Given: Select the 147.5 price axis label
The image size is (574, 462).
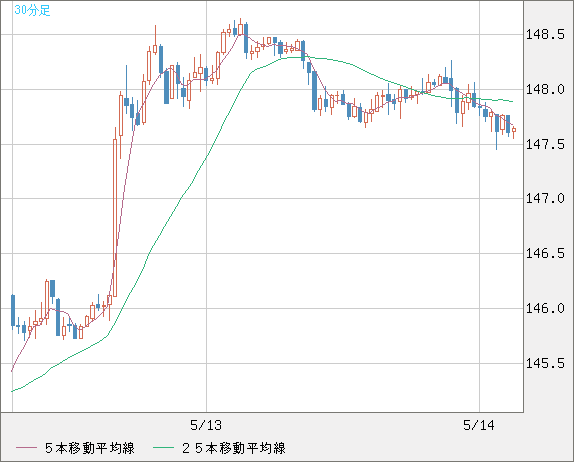Looking at the screenshot, I should 545,144.
